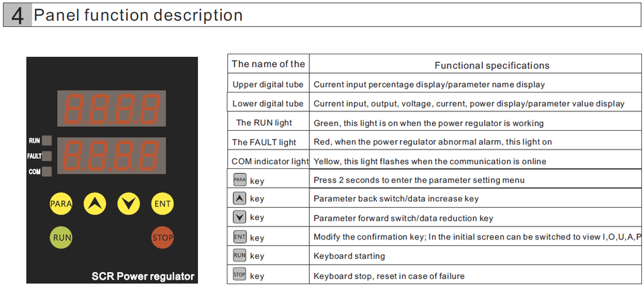The width and height of the screenshot is (644, 297).
Task: Click the 'Panel function description' section heading
Action: (138, 15)
